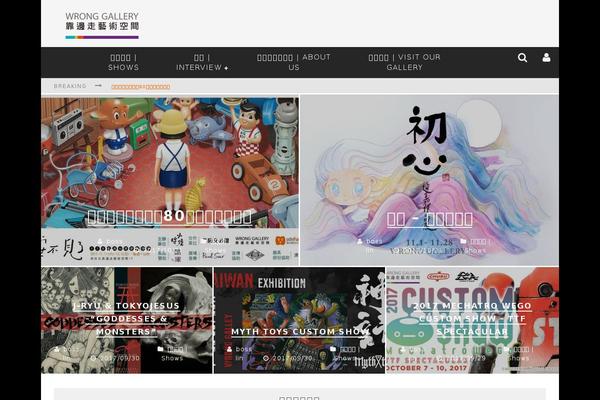Open the search magnifier icon

click(x=522, y=58)
